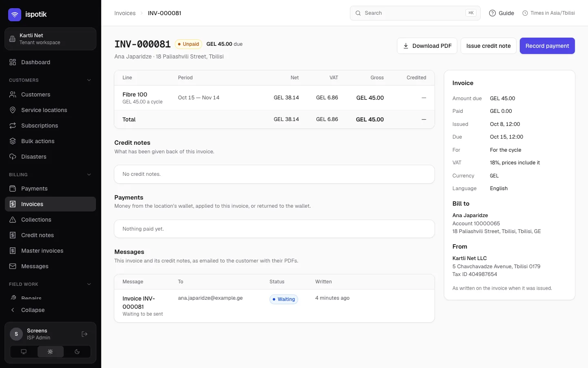The height and width of the screenshot is (368, 588).
Task: Click the Screens user avatar
Action: 16,334
